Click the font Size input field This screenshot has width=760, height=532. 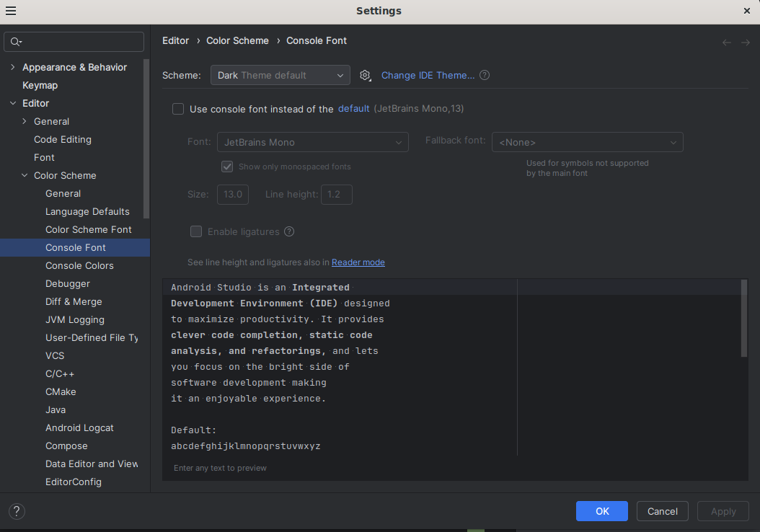[x=233, y=195]
